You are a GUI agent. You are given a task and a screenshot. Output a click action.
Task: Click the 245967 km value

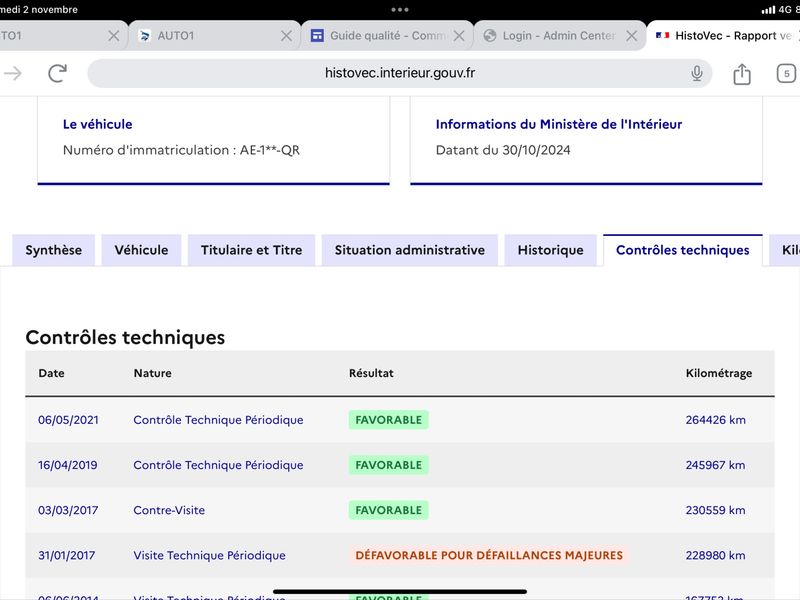pyautogui.click(x=715, y=465)
